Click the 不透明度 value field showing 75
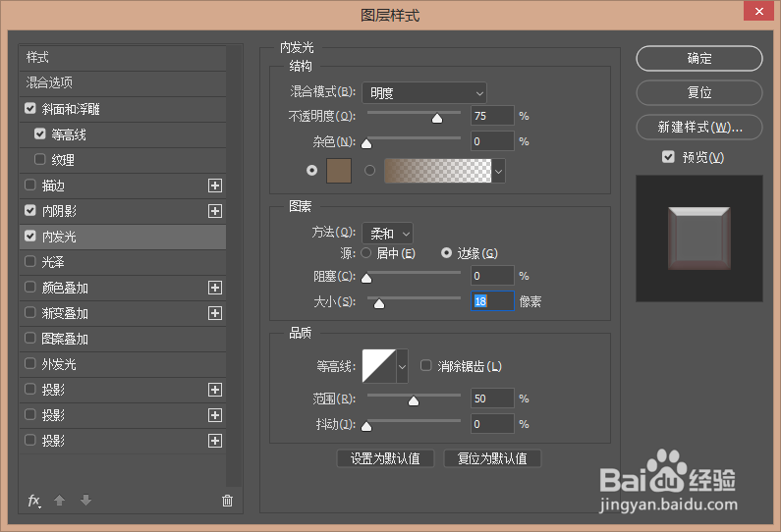The height and width of the screenshot is (532, 781). 492,116
